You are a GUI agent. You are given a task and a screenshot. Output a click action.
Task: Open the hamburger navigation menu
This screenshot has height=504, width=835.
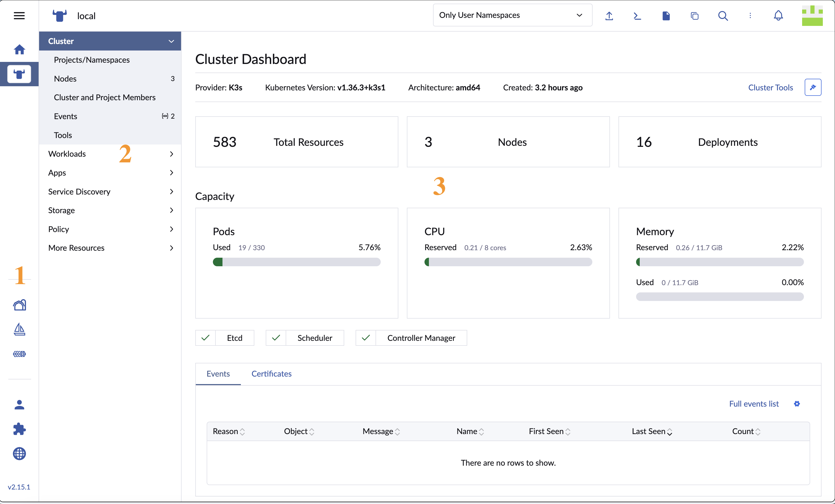tap(19, 16)
